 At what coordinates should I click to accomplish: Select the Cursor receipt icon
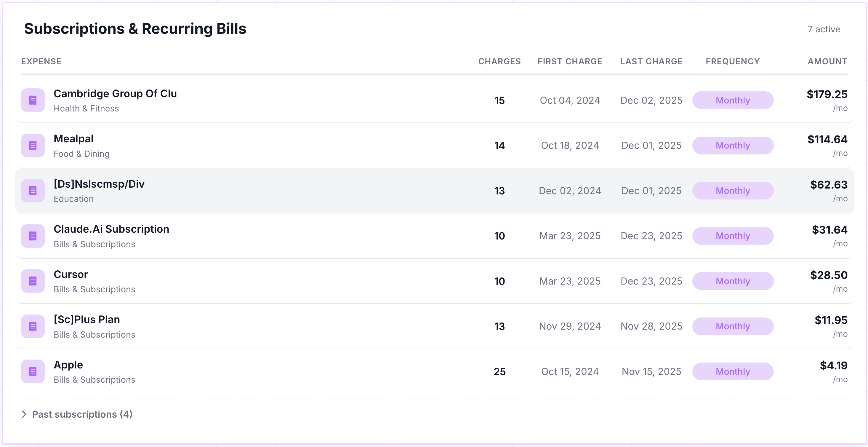pyautogui.click(x=33, y=281)
